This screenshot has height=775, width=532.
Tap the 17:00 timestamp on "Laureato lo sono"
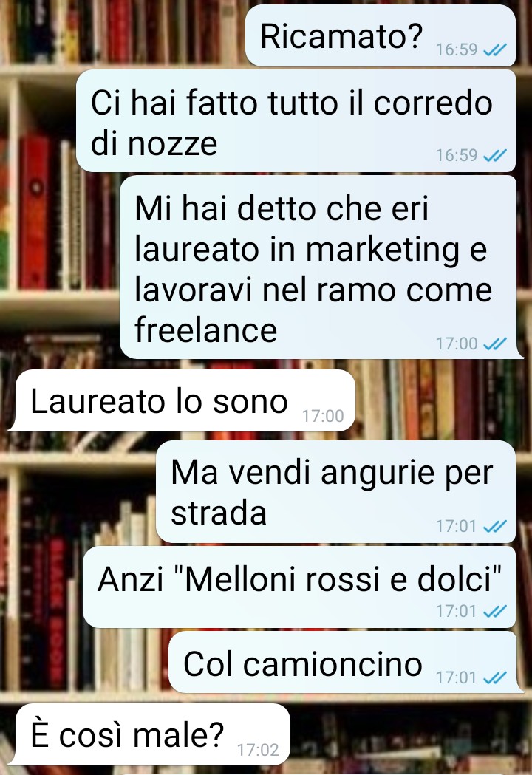[x=323, y=416]
